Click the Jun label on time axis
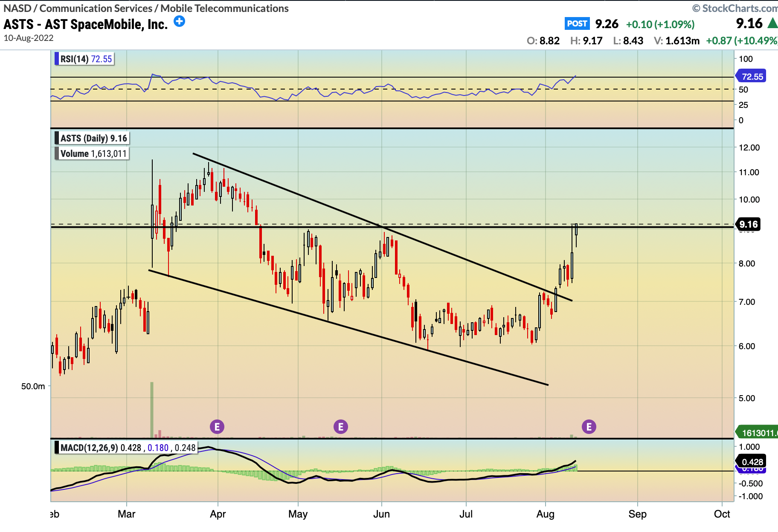778x532 pixels. coord(381,514)
